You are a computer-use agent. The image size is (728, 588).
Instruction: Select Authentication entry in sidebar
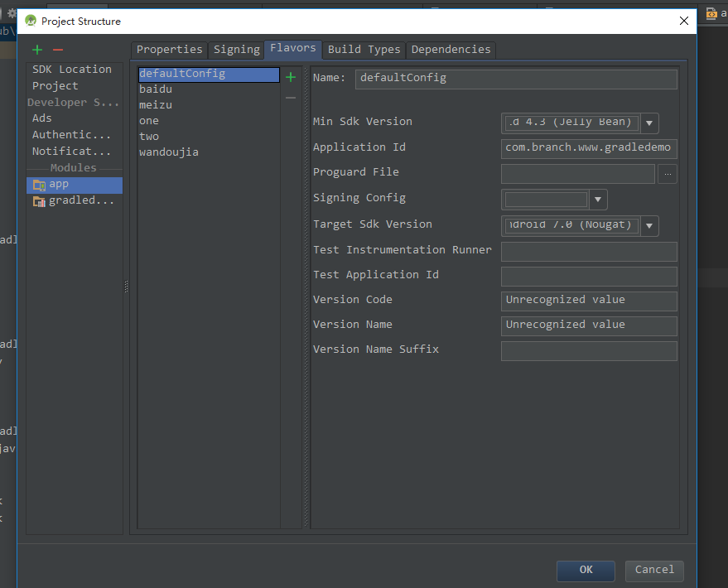(71, 135)
